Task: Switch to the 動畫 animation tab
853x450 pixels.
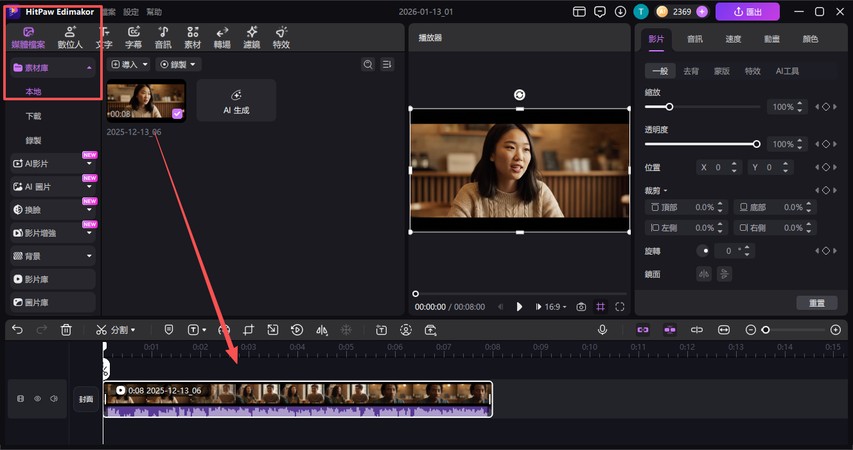Action: click(x=771, y=39)
